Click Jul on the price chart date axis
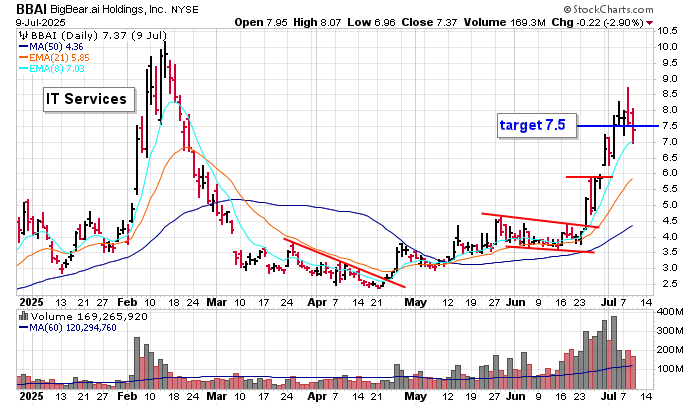The width and height of the screenshot is (700, 405). pos(608,302)
